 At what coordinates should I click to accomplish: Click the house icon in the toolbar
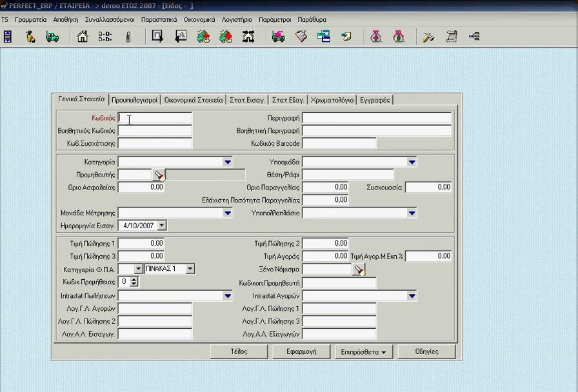click(x=83, y=37)
